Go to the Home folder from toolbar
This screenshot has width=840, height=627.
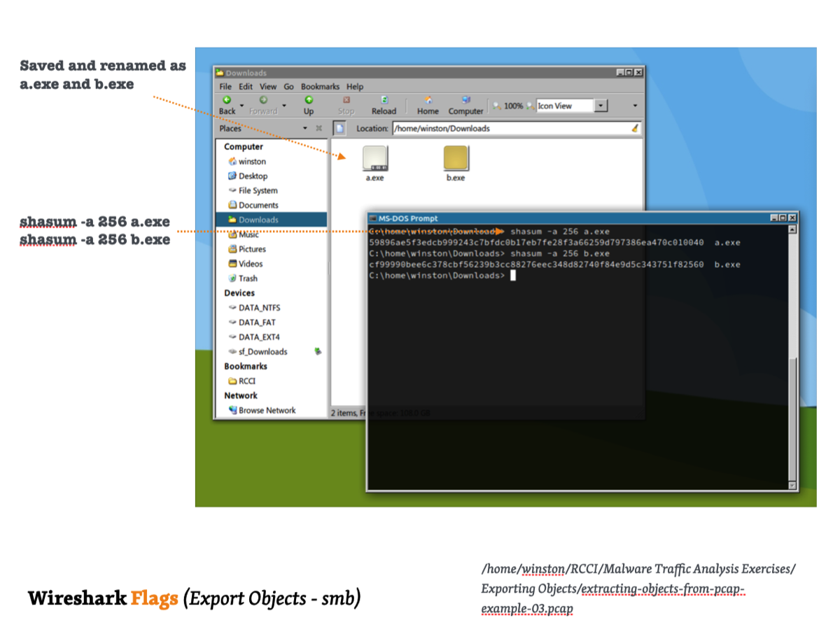[428, 105]
